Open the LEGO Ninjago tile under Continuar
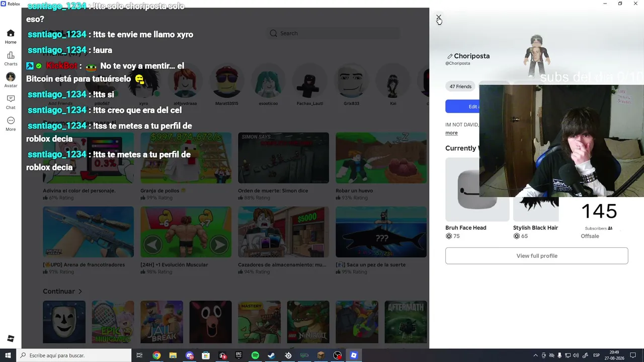Screen dimensions: 644x362 pyautogui.click(x=308, y=322)
